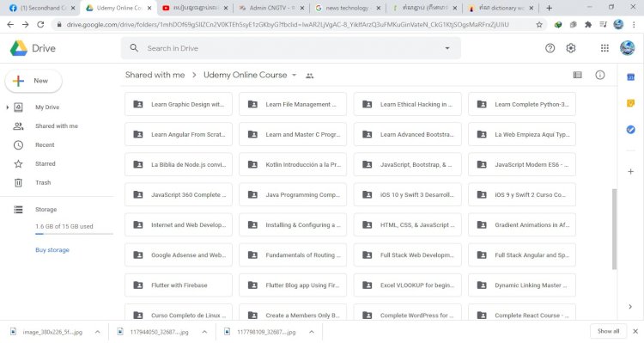The image size is (644, 343).
Task: Click the search magnifier icon
Action: 134,48
